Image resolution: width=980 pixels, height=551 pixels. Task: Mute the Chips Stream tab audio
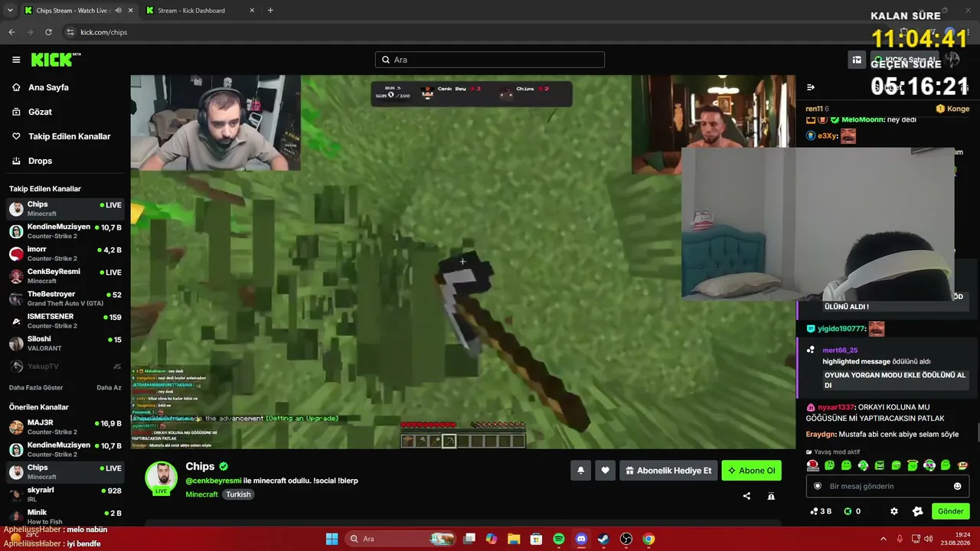pyautogui.click(x=119, y=11)
